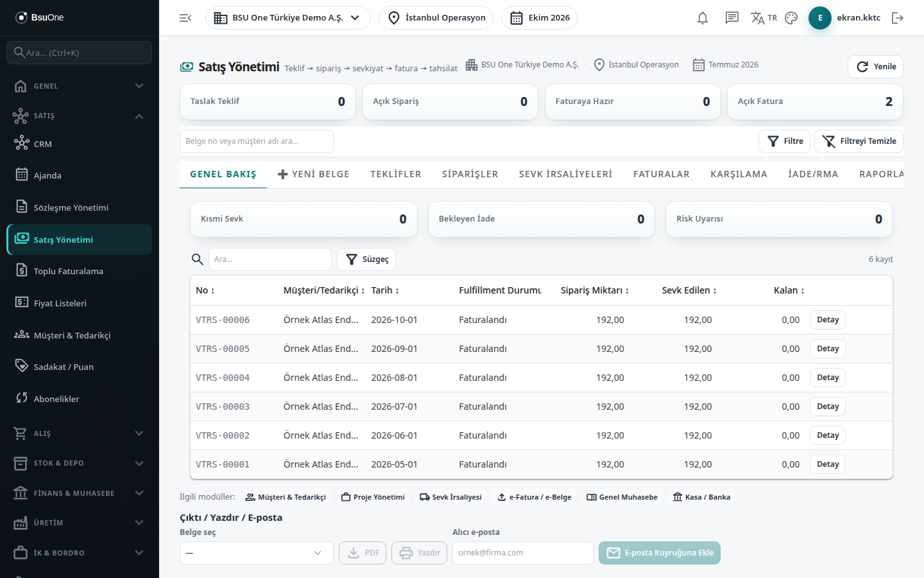Expand the ÜRETİM sidebar section
924x578 pixels.
point(80,523)
